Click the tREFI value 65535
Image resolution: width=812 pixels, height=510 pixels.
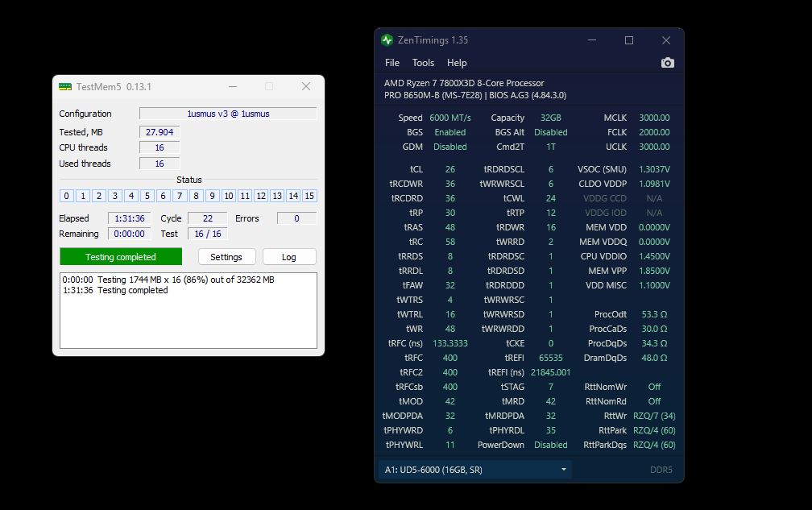[x=550, y=358]
